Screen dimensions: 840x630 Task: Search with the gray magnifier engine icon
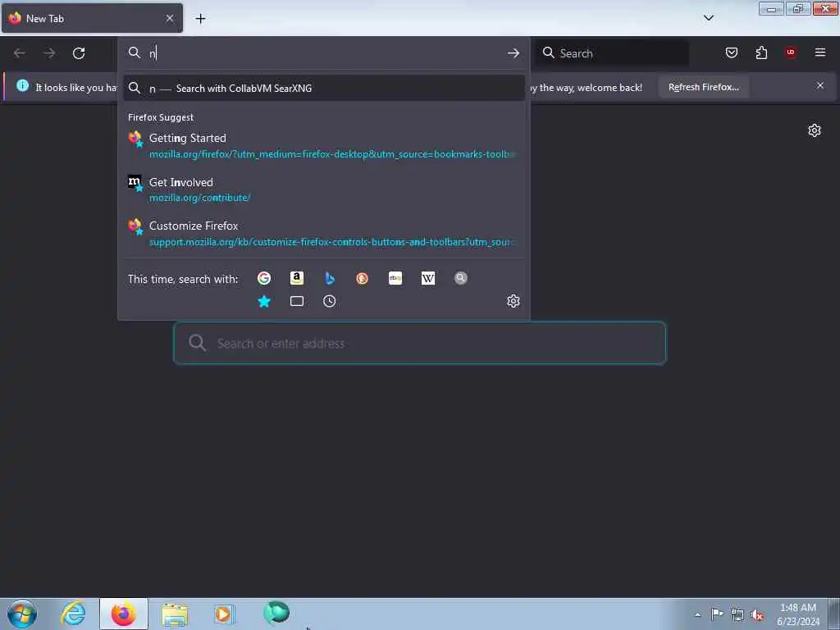pyautogui.click(x=461, y=278)
